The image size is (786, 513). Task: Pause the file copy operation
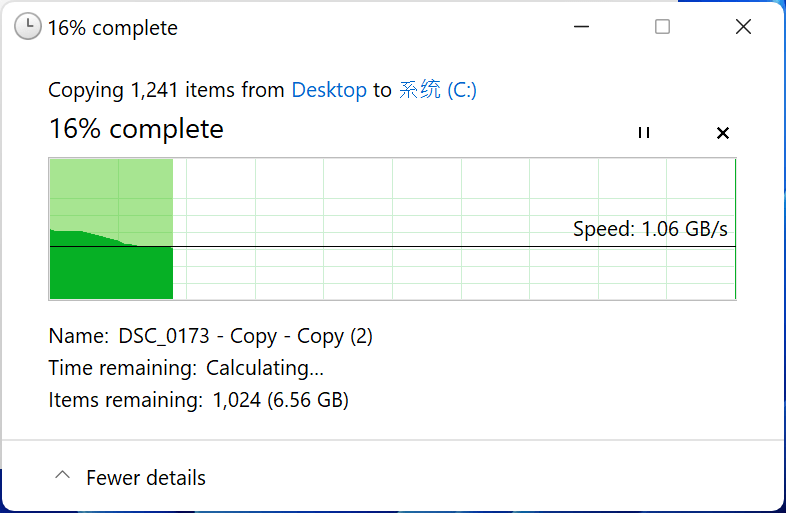(644, 132)
